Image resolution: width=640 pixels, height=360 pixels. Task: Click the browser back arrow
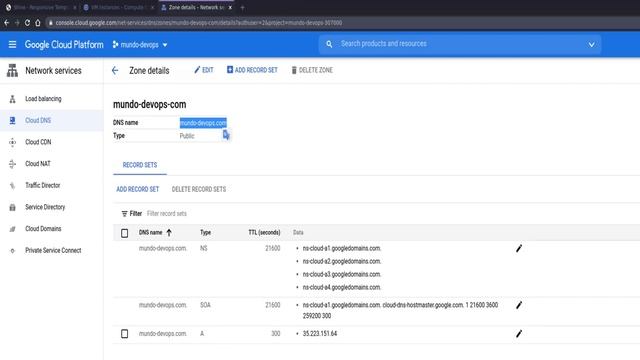(x=7, y=23)
